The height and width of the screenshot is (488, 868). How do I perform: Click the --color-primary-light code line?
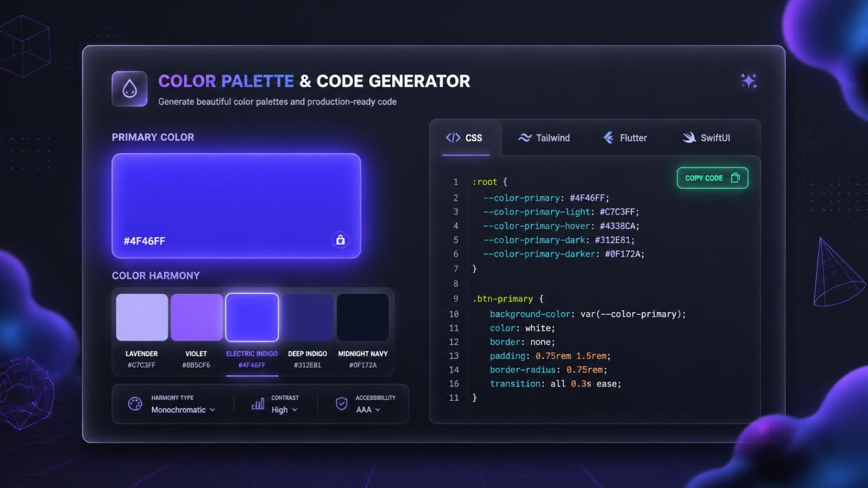pyautogui.click(x=561, y=212)
